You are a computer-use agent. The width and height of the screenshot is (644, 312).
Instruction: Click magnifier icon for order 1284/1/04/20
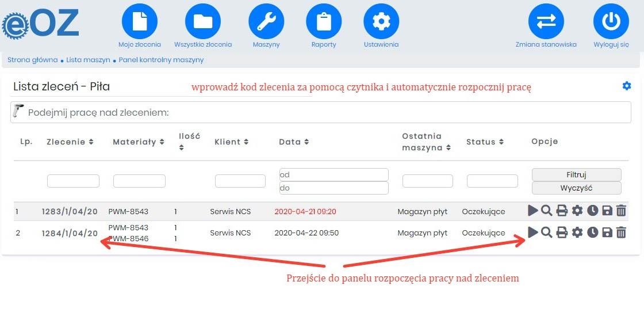[547, 233]
